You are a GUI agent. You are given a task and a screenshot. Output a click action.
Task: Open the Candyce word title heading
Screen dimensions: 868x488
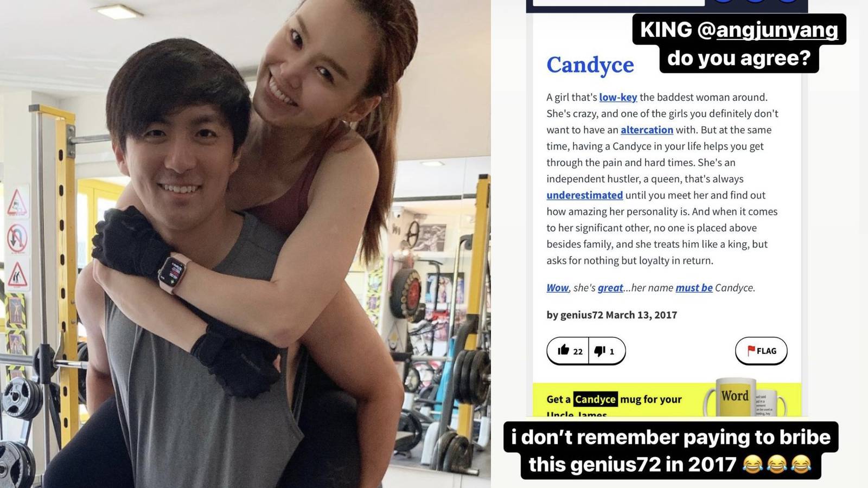point(590,65)
